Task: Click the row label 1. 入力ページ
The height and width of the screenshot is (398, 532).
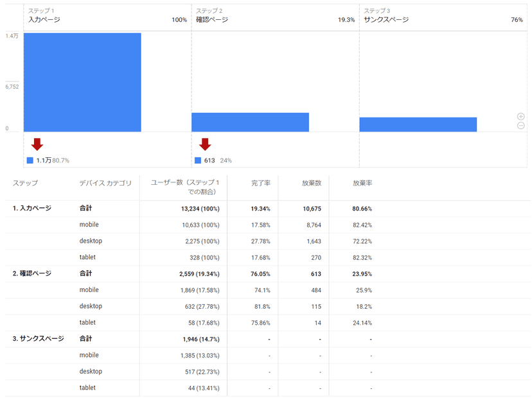Action: 32,208
